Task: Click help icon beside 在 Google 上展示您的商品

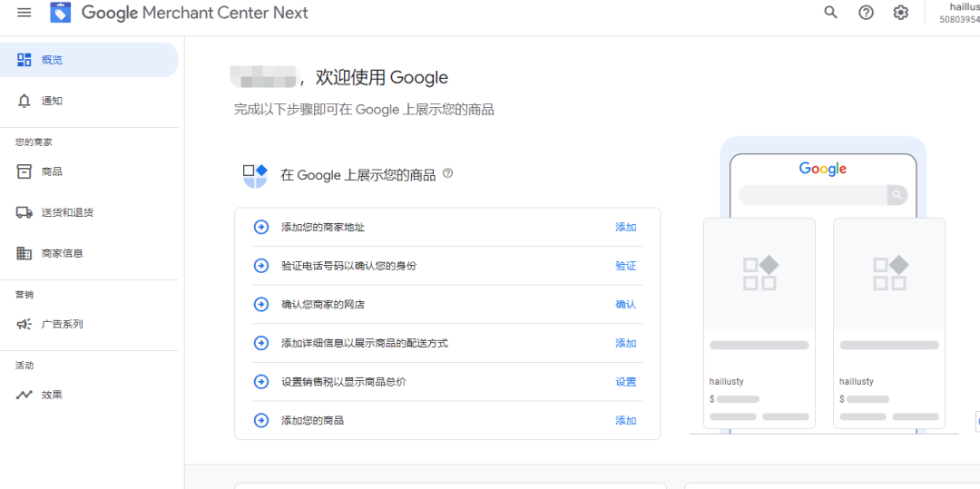Action: point(447,173)
